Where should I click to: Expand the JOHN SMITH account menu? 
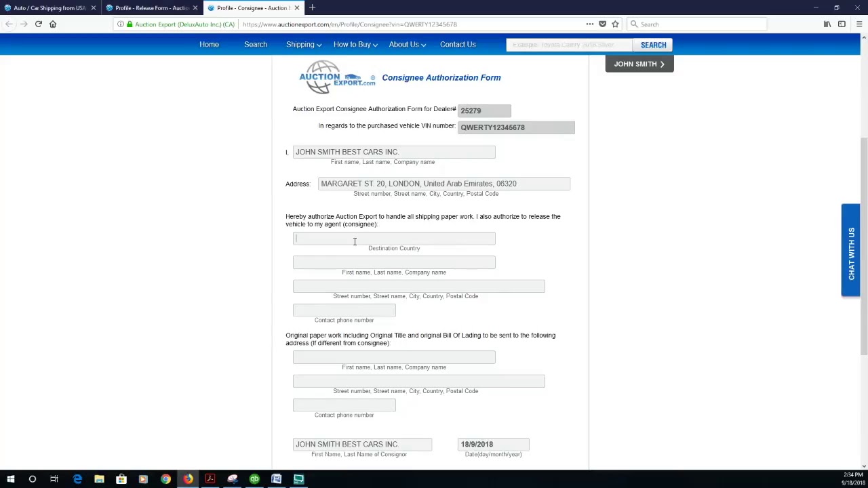[639, 64]
